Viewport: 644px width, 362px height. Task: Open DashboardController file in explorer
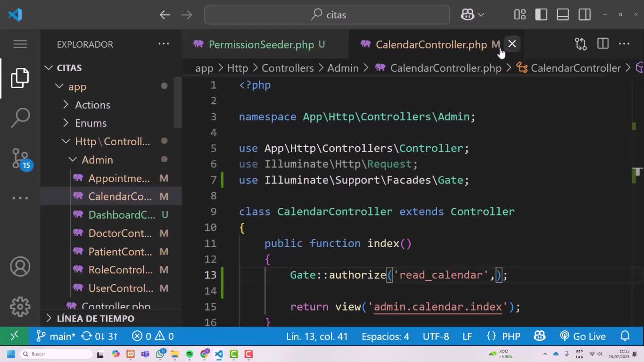tap(111, 215)
